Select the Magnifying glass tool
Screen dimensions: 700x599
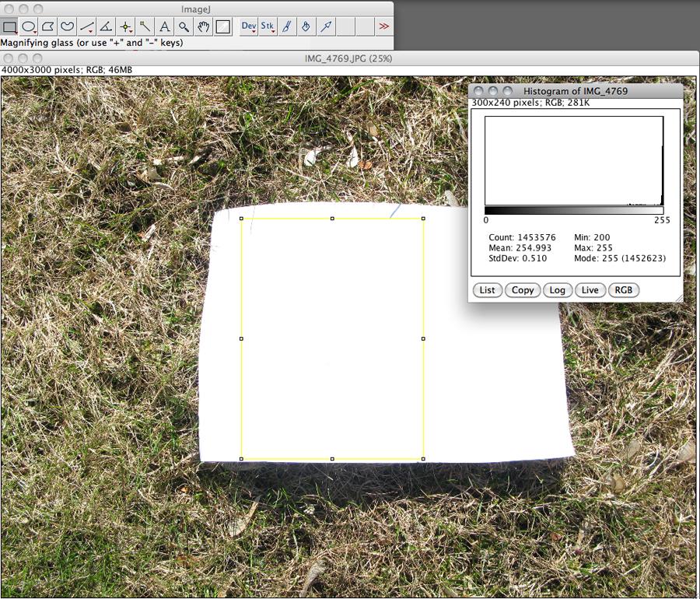[184, 26]
